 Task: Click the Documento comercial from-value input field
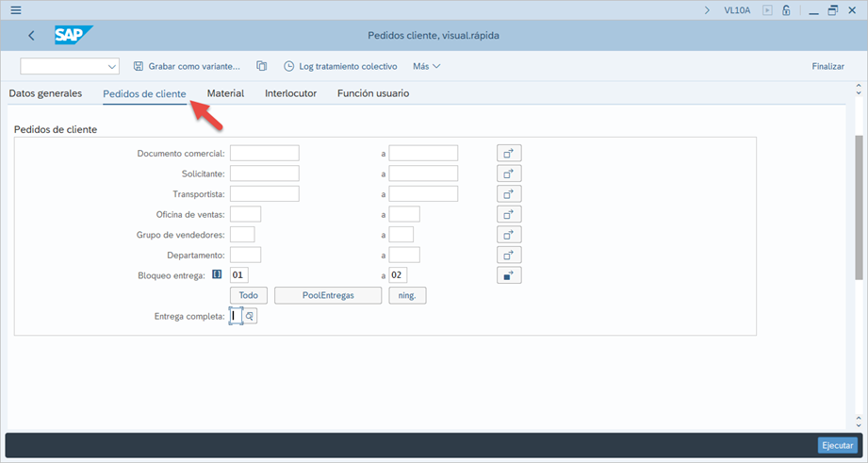point(264,154)
